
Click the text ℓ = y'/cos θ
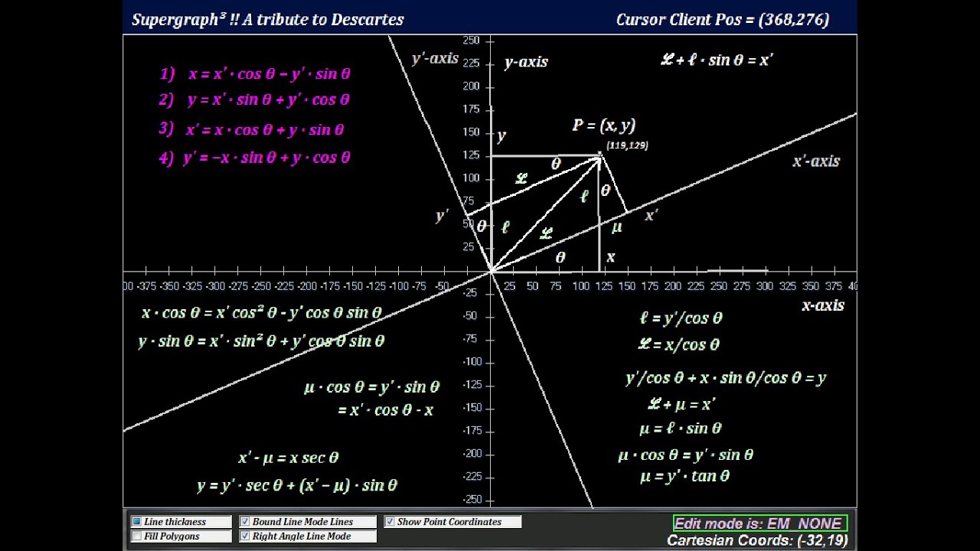[681, 318]
